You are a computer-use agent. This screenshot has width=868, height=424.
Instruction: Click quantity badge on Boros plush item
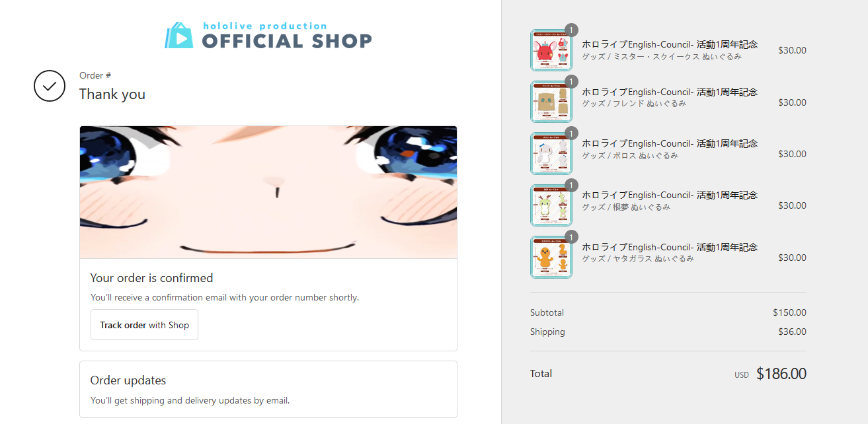pyautogui.click(x=572, y=133)
